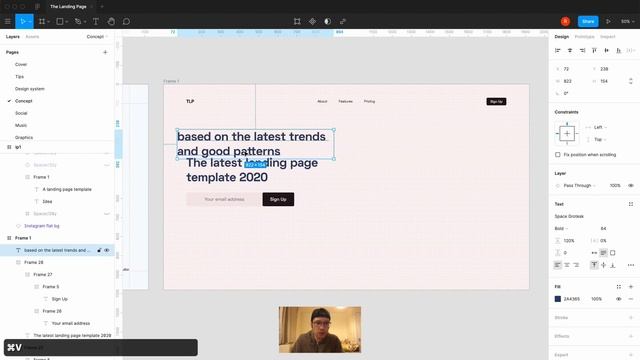Switch to the Prototype tab
This screenshot has width=640, height=360.
tap(584, 37)
